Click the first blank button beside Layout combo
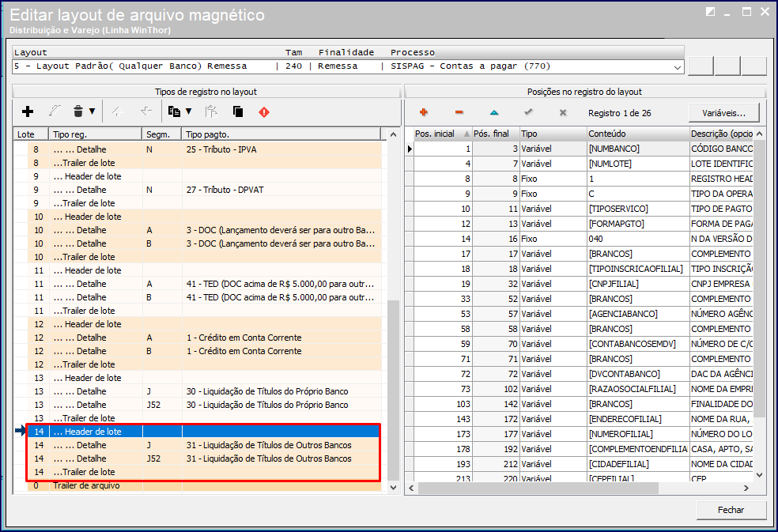The height and width of the screenshot is (532, 778). click(701, 66)
